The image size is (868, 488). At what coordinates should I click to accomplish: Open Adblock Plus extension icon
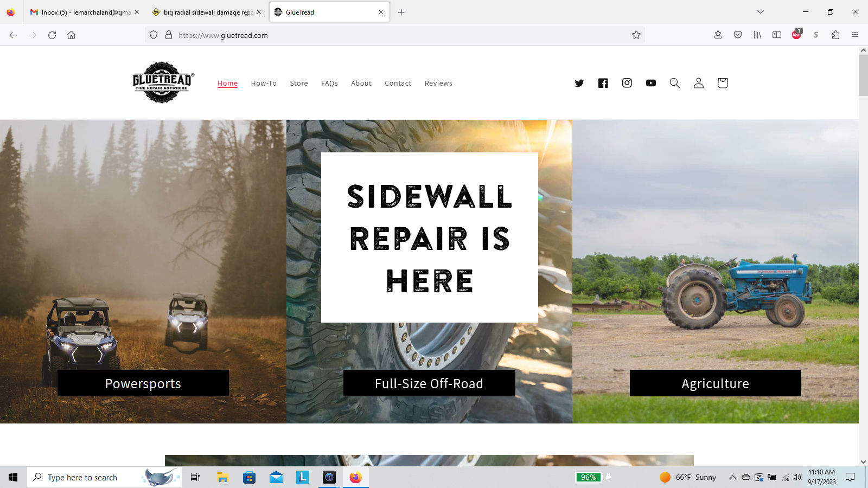click(796, 34)
